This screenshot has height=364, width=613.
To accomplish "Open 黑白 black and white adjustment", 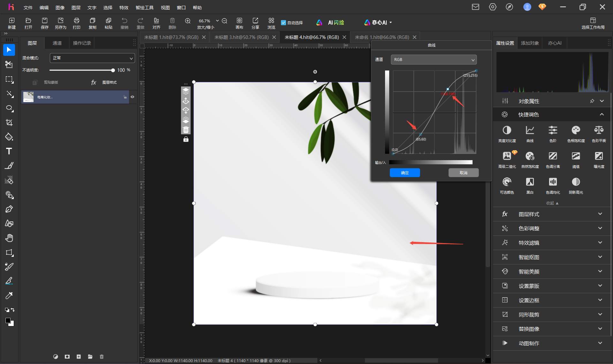I will point(530,185).
